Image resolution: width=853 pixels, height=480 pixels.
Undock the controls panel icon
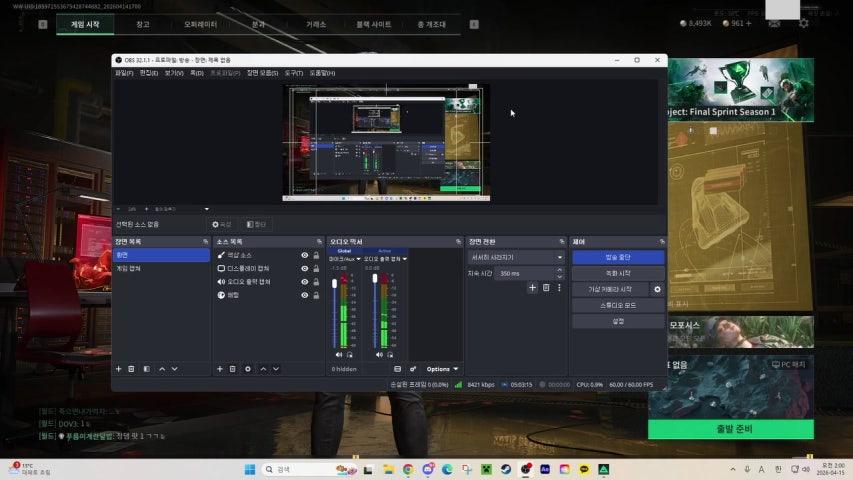pyautogui.click(x=662, y=242)
